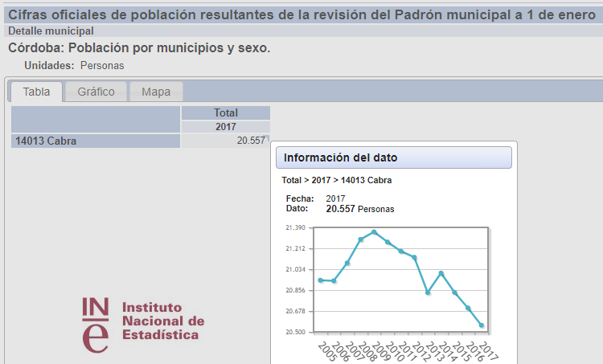Screen dimensions: 603x364
Task: Click the 21.390 y-axis label
Action: click(295, 228)
